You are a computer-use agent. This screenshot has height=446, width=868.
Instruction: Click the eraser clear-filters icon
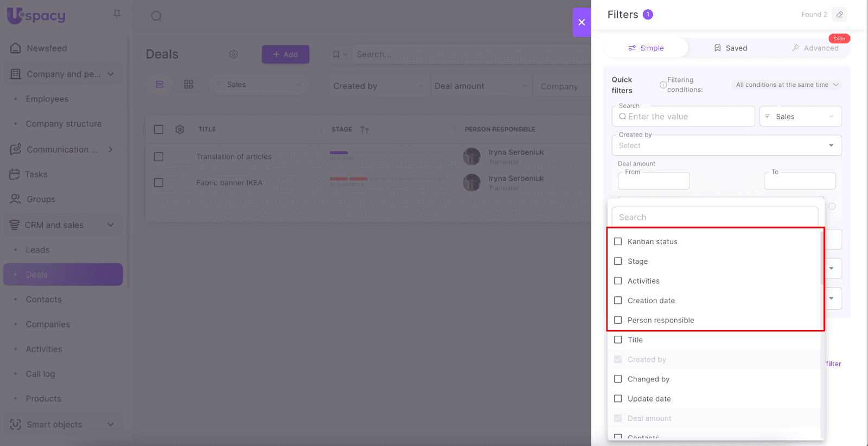click(x=839, y=15)
